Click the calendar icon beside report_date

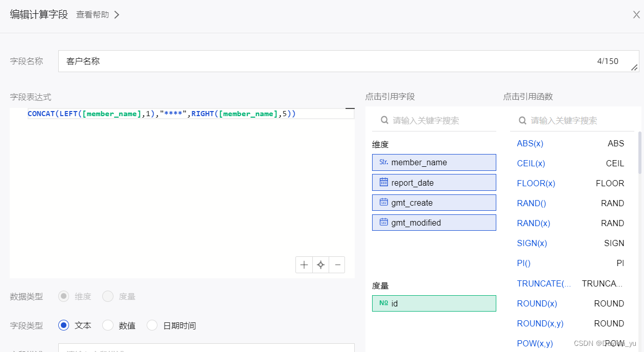coord(384,182)
